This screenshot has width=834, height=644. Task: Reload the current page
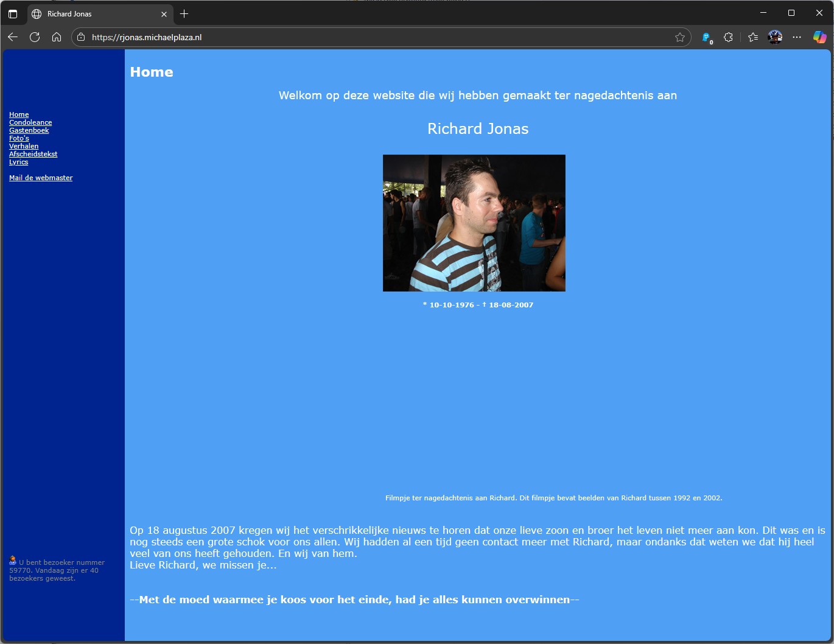click(35, 37)
